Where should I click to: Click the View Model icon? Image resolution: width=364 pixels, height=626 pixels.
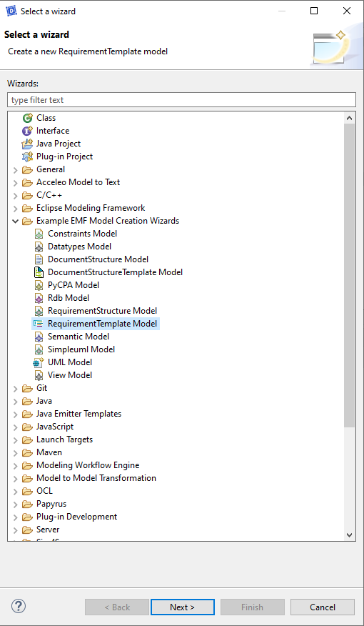[39, 375]
